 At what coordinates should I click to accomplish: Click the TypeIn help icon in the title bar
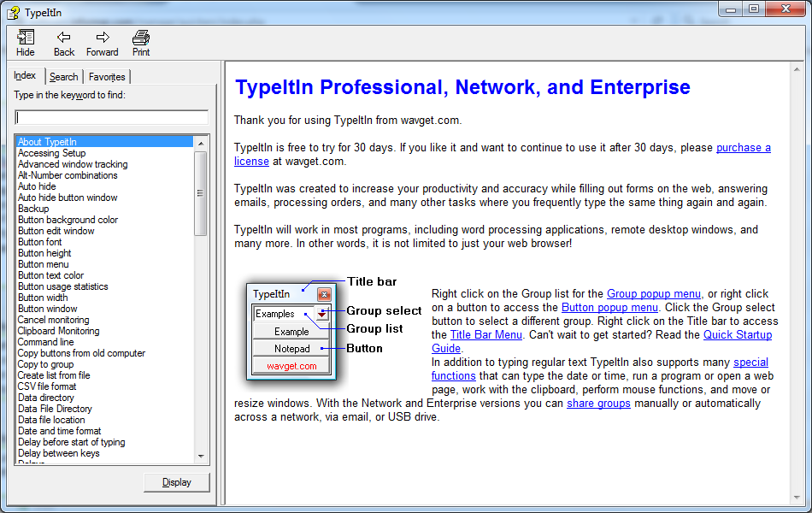point(13,13)
